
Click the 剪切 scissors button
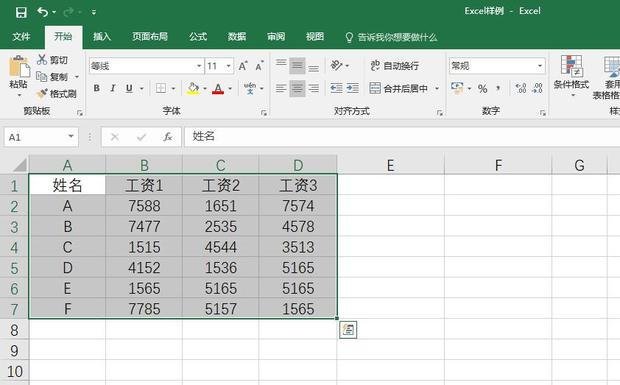(x=52, y=60)
